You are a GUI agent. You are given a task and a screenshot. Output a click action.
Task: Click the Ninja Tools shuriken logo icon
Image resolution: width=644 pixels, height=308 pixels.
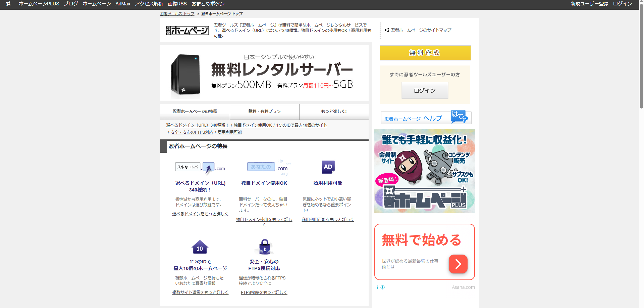(8, 4)
